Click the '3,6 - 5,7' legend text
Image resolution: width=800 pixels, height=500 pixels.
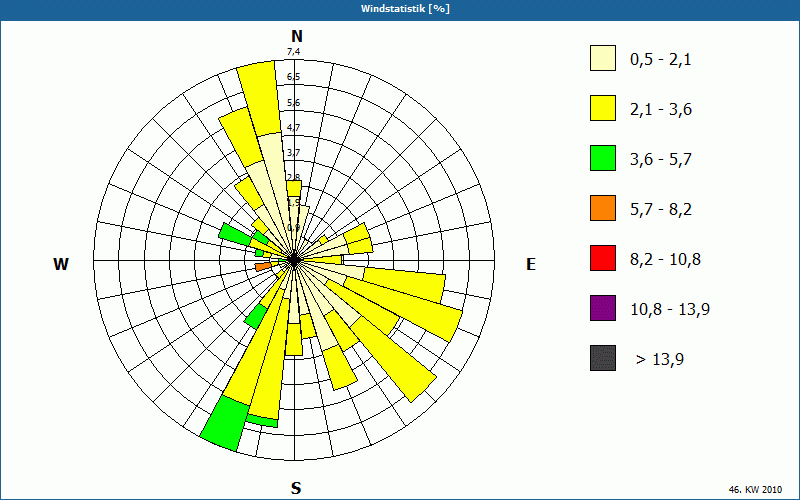coord(661,160)
